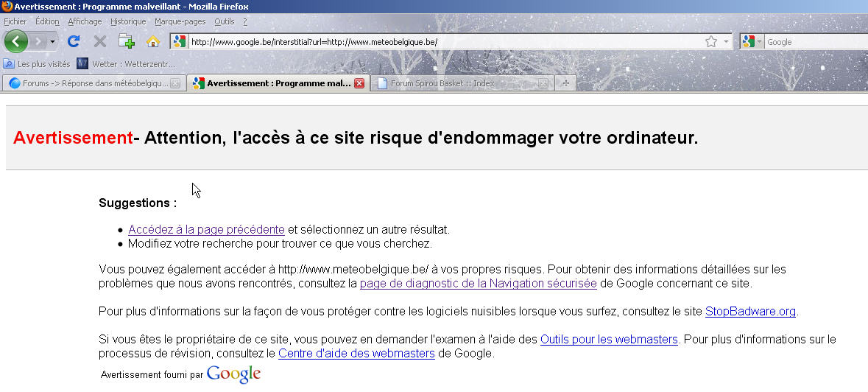Open the Outils pour les webmasters link
Image resolution: width=868 pixels, height=392 pixels.
(x=609, y=339)
